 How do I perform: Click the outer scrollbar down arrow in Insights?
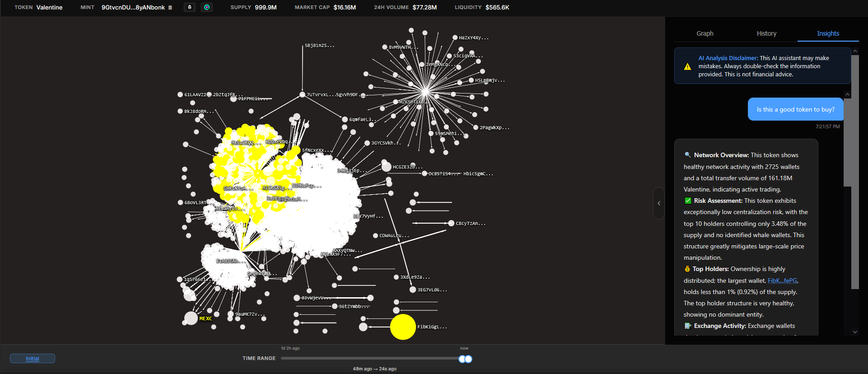(855, 332)
